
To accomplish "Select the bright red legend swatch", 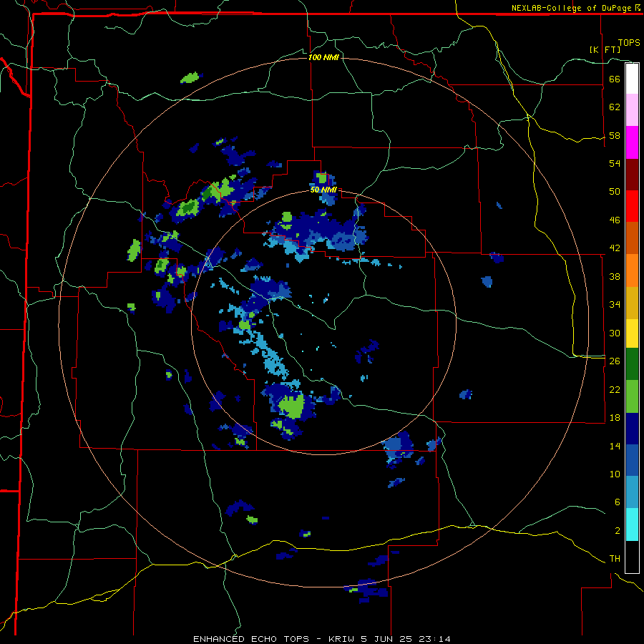I will [632, 206].
